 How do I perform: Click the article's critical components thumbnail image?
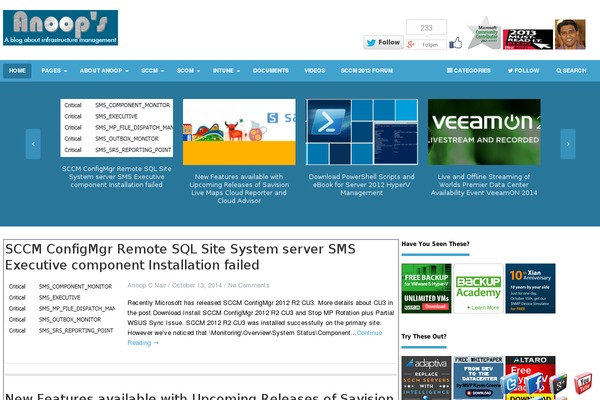[x=61, y=309]
